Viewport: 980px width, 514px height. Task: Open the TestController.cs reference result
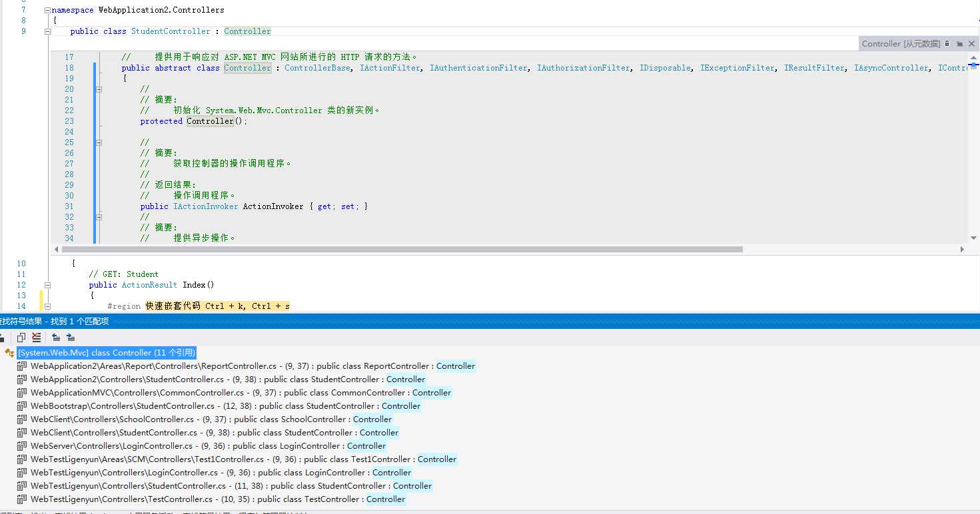tap(218, 499)
